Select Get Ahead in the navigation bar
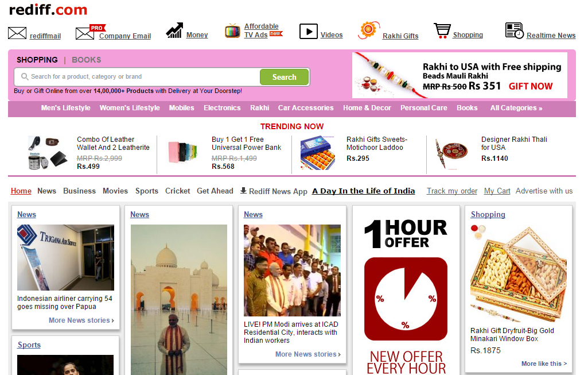Image resolution: width=588 pixels, height=375 pixels. pyautogui.click(x=215, y=191)
